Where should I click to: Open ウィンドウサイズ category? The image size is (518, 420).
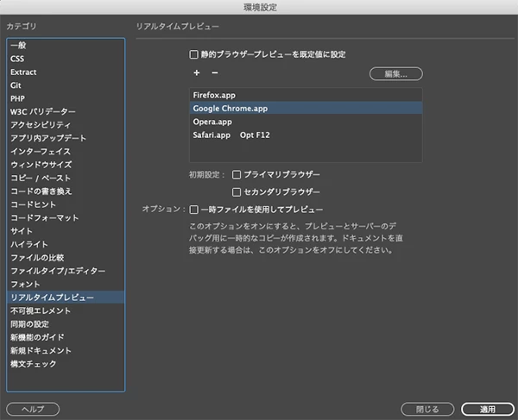click(66, 165)
